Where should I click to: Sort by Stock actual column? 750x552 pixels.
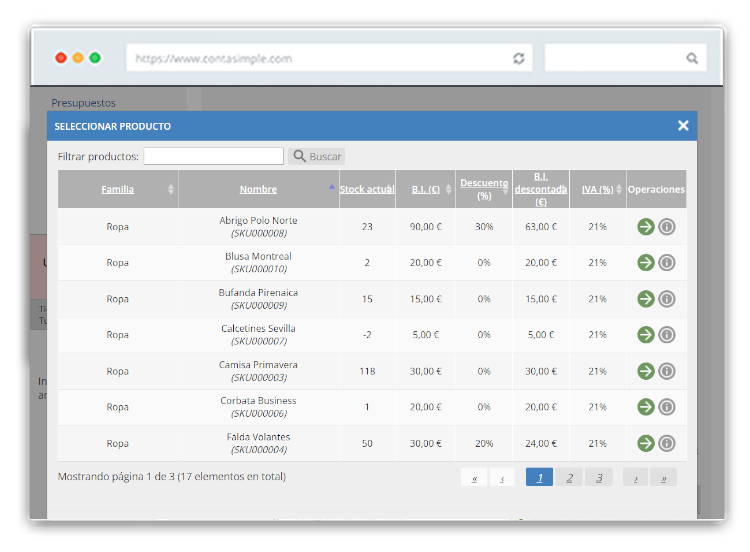(366, 189)
